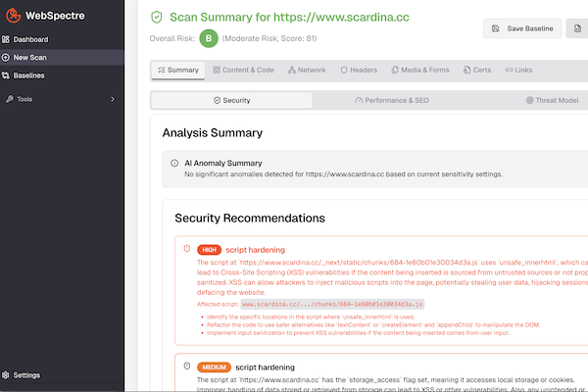588x392 pixels.
Task: Switch to the Content & Code tab
Action: (243, 71)
